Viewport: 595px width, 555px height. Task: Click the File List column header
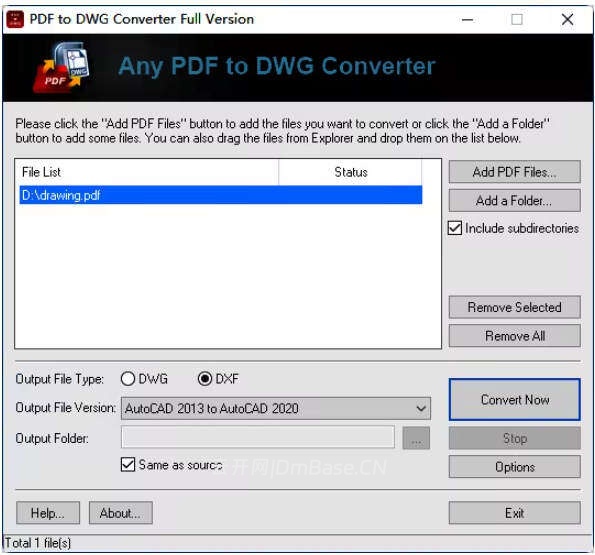tap(149, 172)
